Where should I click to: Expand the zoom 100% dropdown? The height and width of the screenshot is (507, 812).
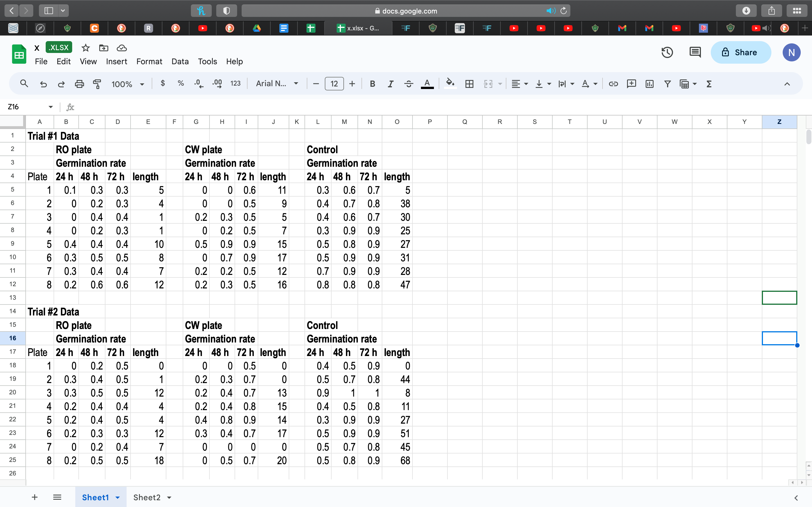click(128, 84)
